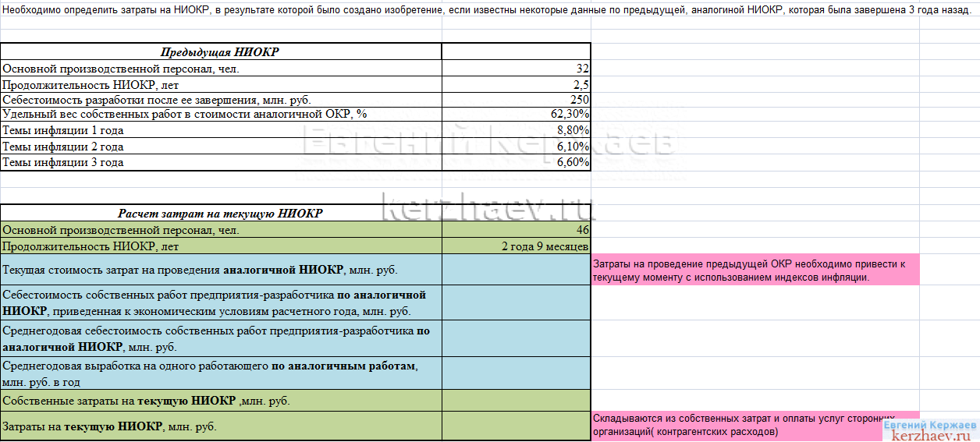Select the 'Предыдущая НИОКР' header cell
This screenshot has height=442, width=980.
point(221,52)
